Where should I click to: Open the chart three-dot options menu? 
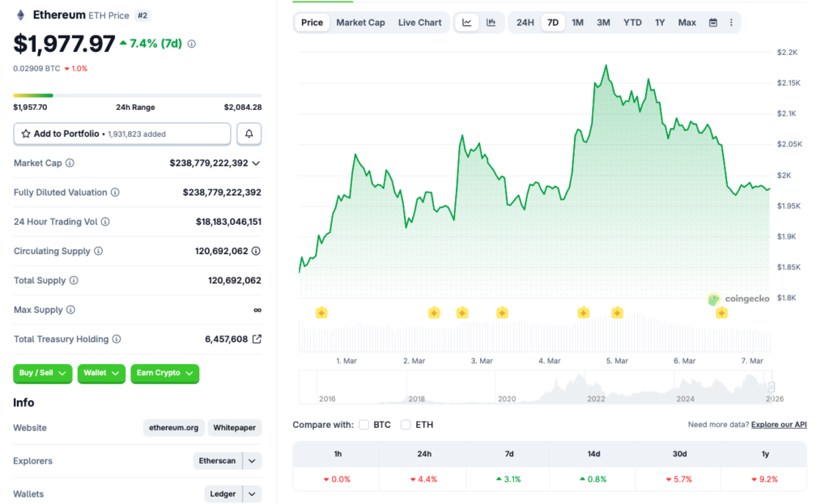point(733,22)
